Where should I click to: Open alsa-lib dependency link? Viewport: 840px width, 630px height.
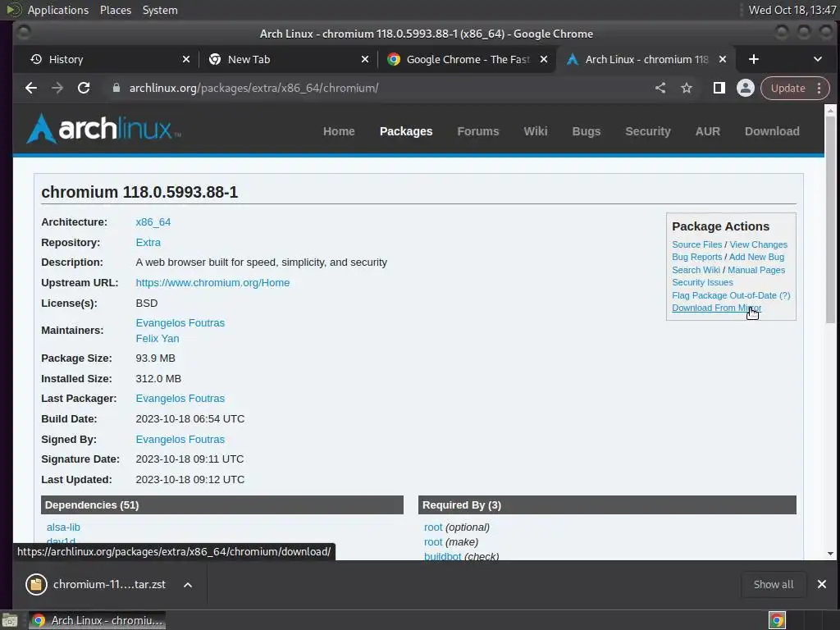63,527
